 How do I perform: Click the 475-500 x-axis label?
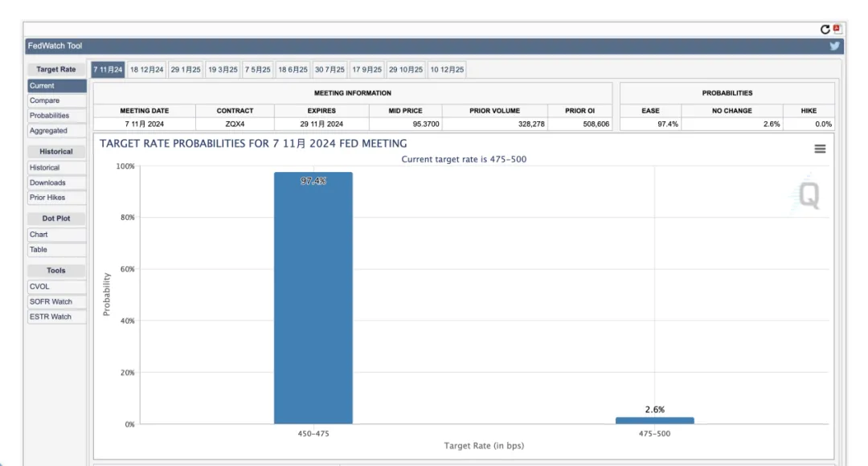point(654,434)
